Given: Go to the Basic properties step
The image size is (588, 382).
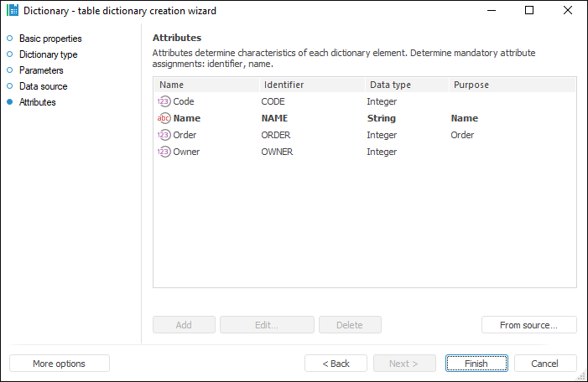Looking at the screenshot, I should [50, 39].
